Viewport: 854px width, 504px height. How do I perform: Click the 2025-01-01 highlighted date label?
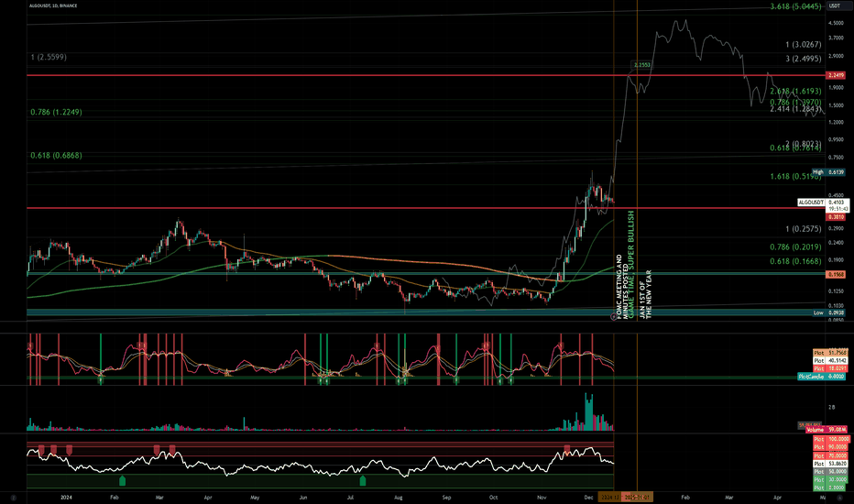click(x=637, y=498)
